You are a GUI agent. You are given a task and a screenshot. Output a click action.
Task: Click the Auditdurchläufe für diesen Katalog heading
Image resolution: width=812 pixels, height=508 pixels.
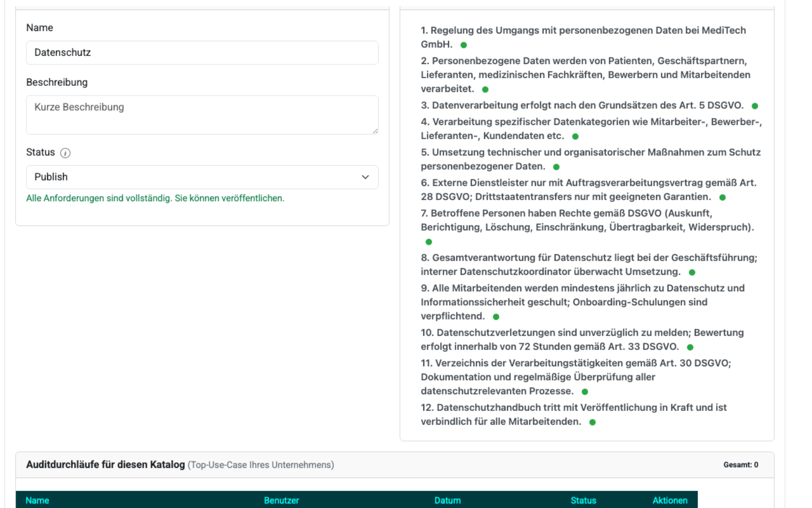tap(106, 465)
